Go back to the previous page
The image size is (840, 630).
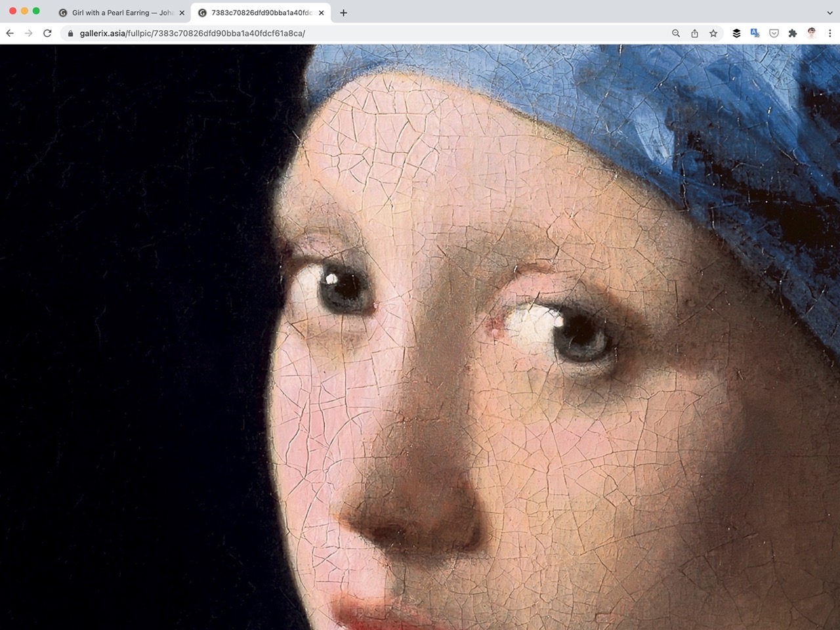click(x=10, y=33)
